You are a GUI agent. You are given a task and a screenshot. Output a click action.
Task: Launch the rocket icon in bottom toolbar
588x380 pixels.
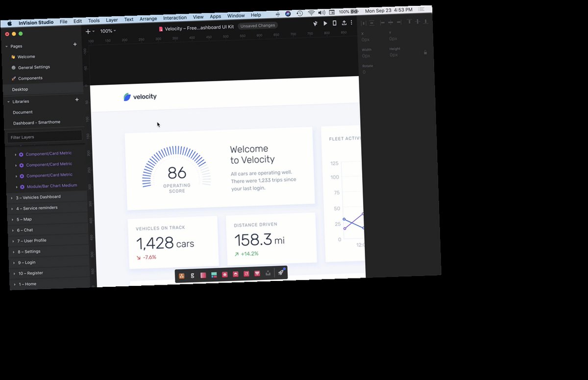click(x=281, y=272)
